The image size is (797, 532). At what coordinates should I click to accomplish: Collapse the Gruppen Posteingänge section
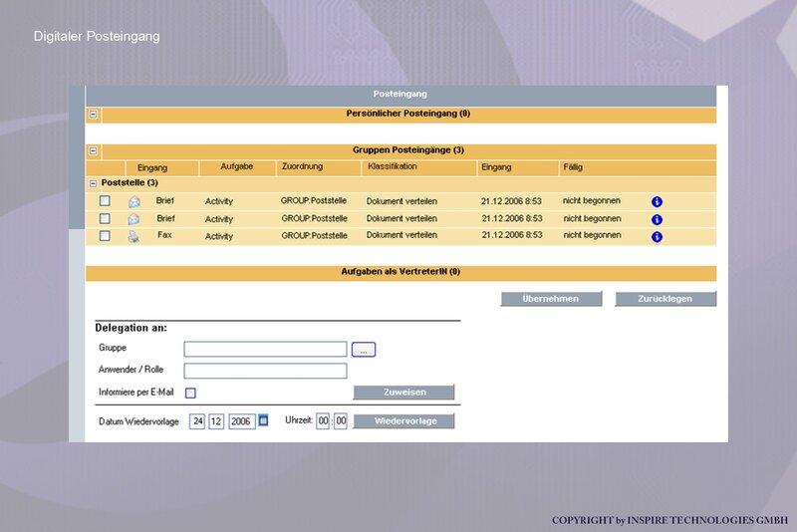pyautogui.click(x=93, y=150)
